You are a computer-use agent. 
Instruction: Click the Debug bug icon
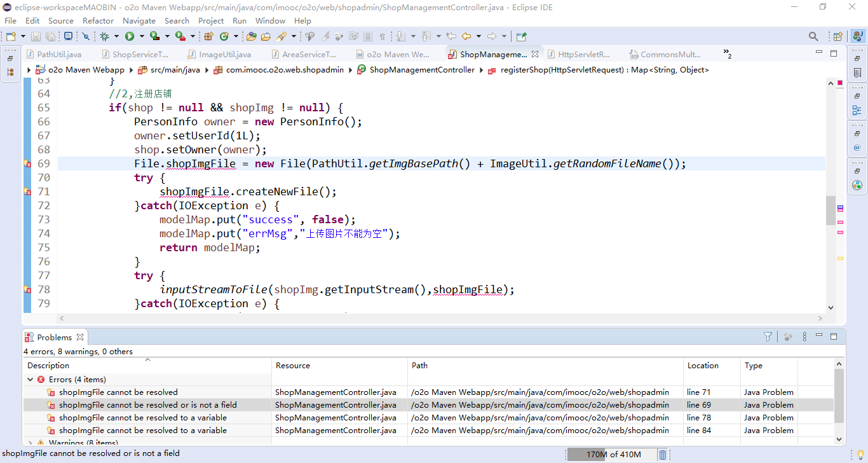point(105,36)
